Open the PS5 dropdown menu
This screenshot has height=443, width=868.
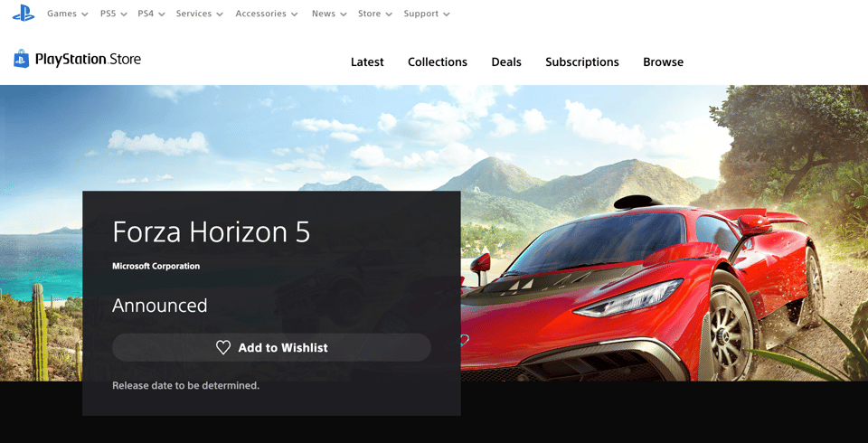pos(113,14)
